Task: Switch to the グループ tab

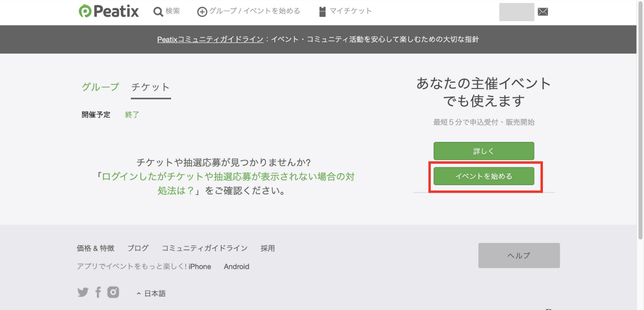Action: click(100, 87)
